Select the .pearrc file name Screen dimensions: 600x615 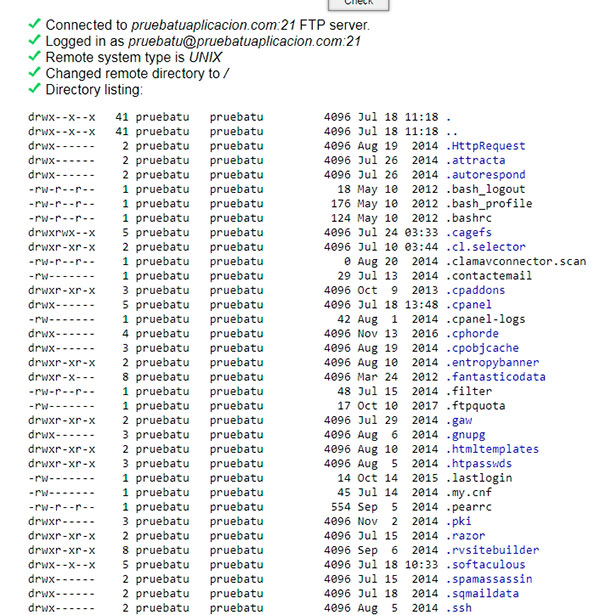tap(469, 507)
